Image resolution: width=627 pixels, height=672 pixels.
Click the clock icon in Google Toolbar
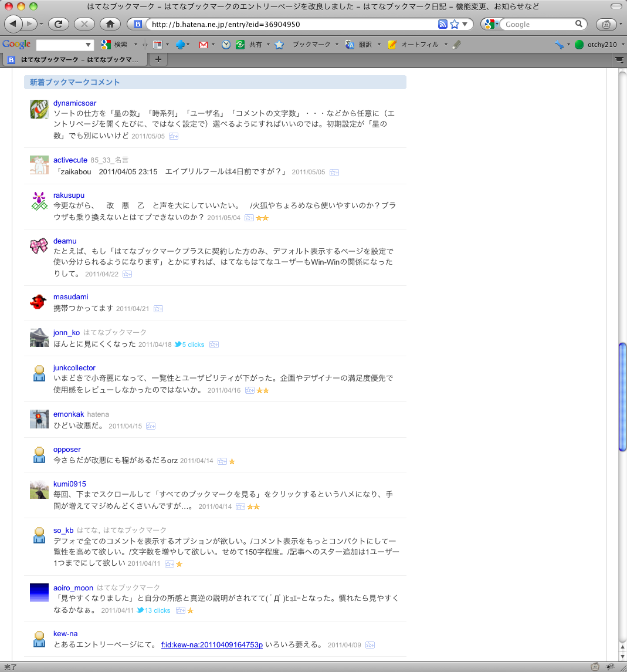(x=226, y=45)
